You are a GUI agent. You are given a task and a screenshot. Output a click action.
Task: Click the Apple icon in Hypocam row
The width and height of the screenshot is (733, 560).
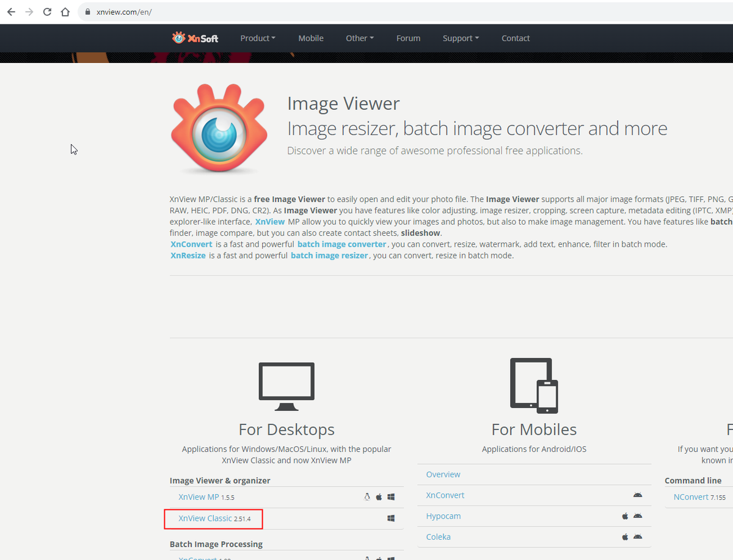[625, 516]
